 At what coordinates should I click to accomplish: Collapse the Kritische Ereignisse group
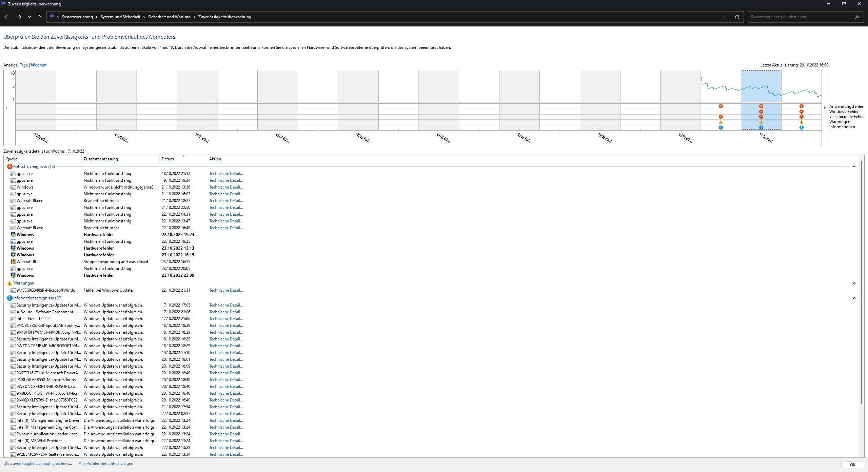pyautogui.click(x=854, y=166)
